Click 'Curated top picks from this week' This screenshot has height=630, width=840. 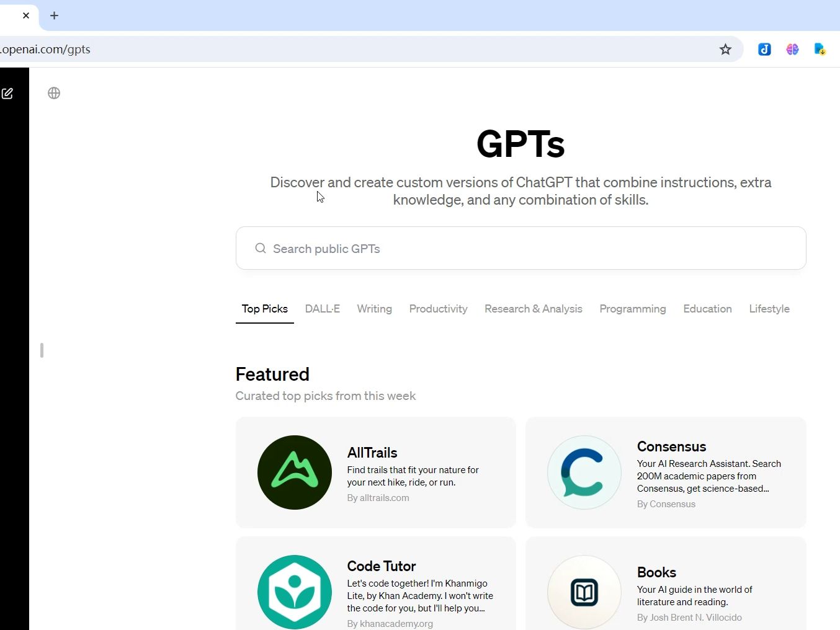tap(326, 396)
